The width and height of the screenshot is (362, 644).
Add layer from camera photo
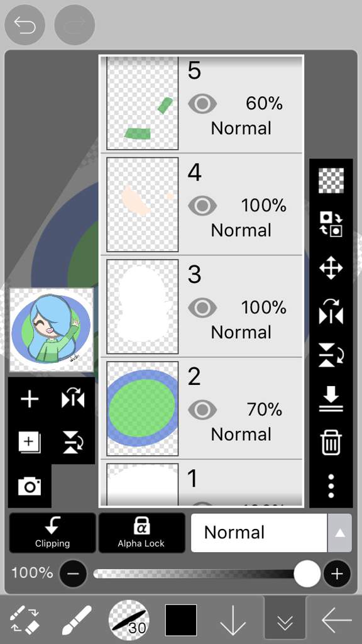(x=30, y=486)
